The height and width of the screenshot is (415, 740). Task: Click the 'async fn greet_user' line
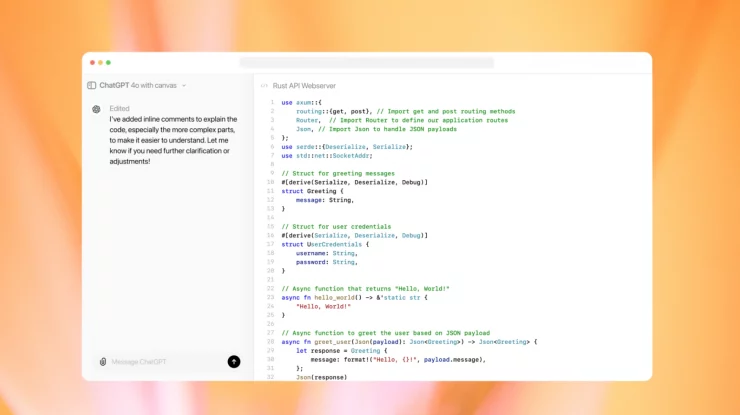coord(409,342)
